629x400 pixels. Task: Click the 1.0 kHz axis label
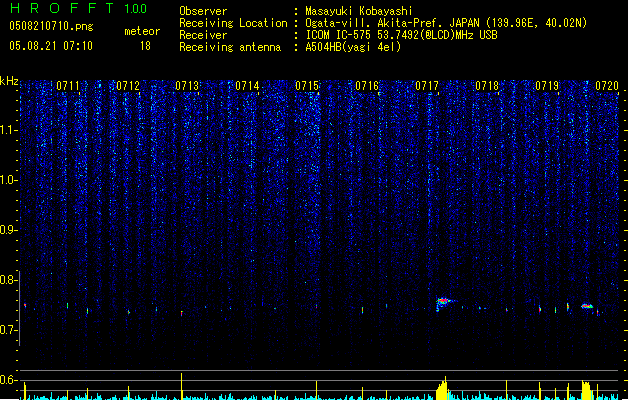tap(8, 180)
